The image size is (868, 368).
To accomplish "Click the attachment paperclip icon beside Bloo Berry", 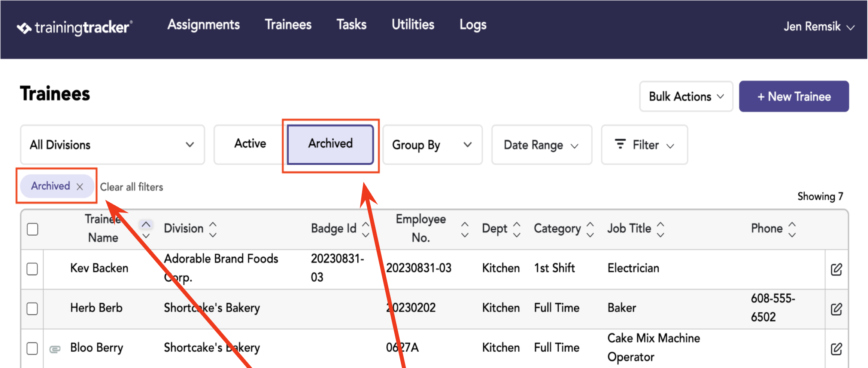I will click(x=55, y=349).
